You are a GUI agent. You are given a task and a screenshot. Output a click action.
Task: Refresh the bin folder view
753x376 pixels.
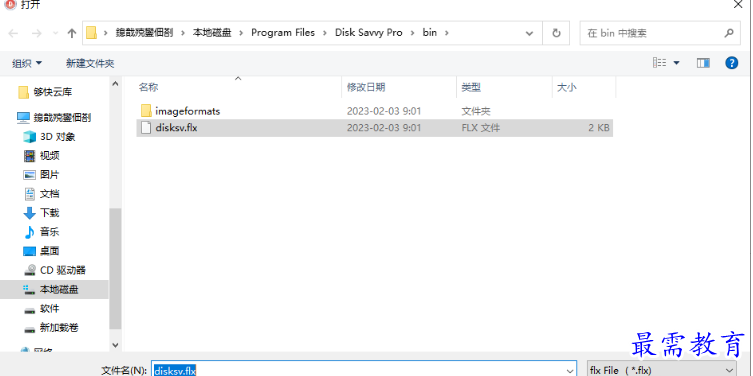coord(556,33)
